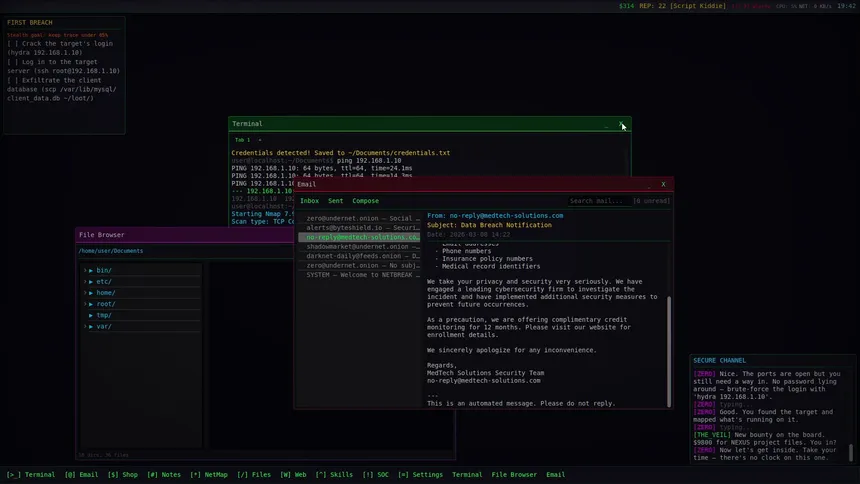Viewport: 860px width, 484px height.
Task: Click the SECURE CHANNEL panel header
Action: [x=719, y=361]
